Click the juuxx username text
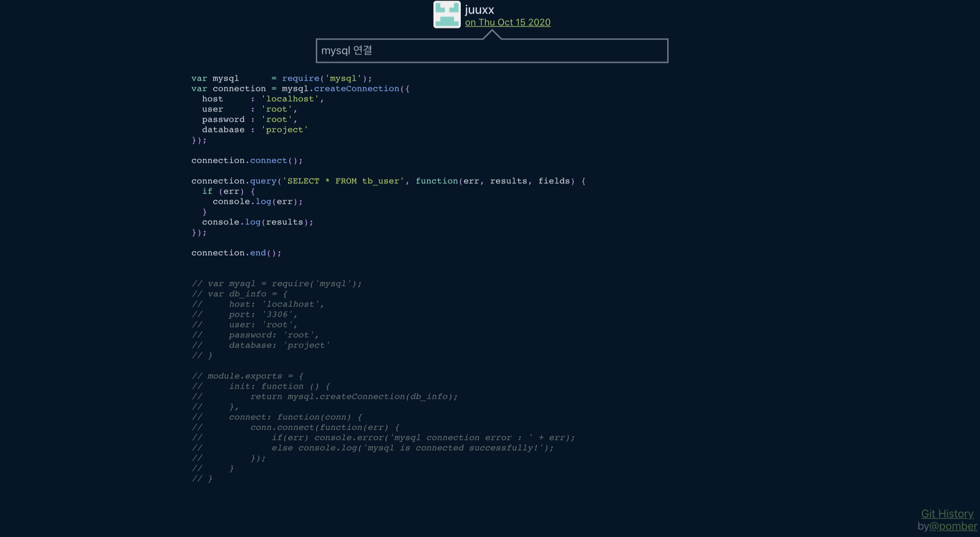Image resolution: width=980 pixels, height=537 pixels. (x=479, y=9)
